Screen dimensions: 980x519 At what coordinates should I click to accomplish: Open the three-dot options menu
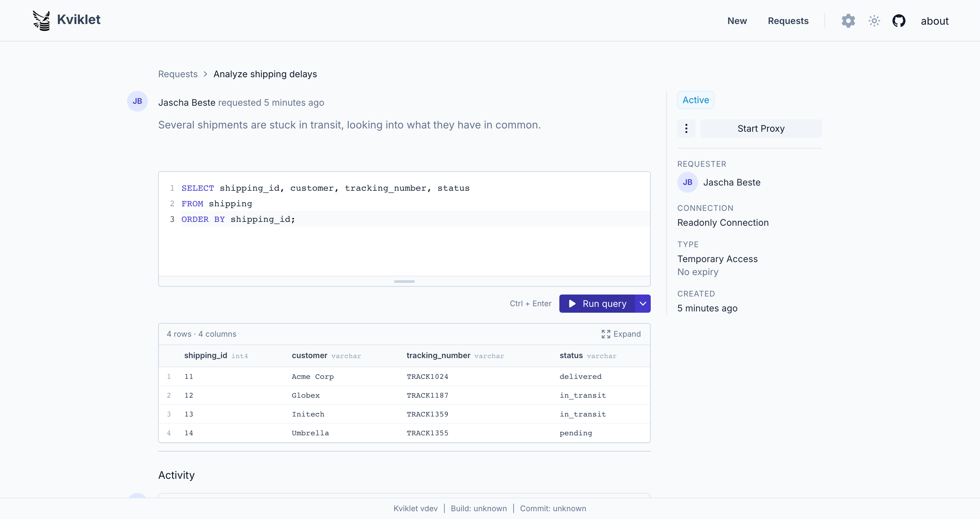(686, 129)
